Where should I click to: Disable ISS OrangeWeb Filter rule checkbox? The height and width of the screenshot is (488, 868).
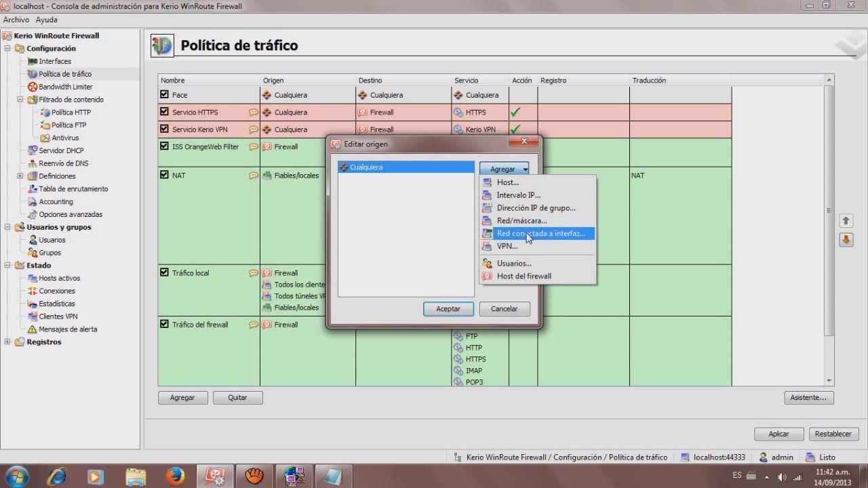[x=164, y=146]
